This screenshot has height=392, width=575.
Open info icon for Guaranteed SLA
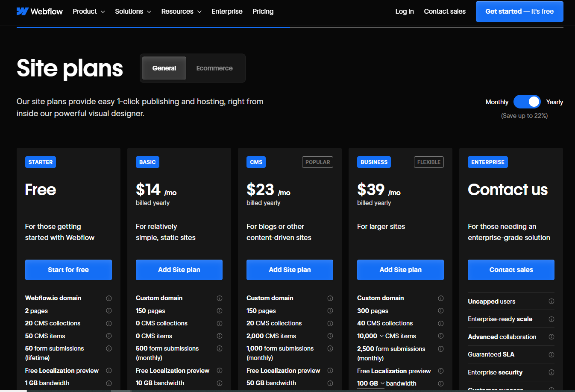click(x=552, y=354)
